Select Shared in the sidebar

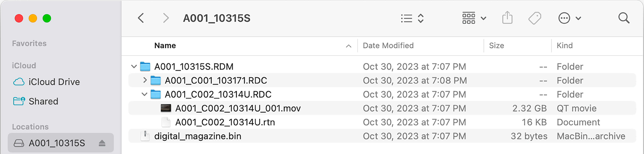coord(43,101)
